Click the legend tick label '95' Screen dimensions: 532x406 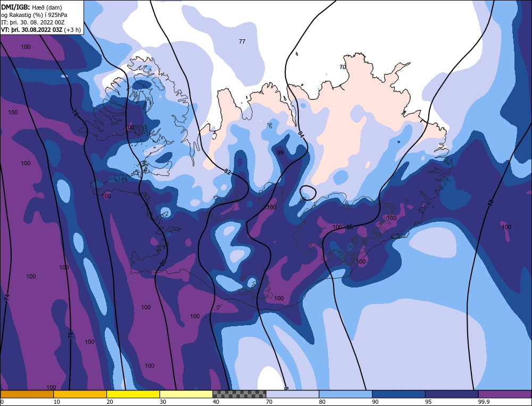pos(428,402)
